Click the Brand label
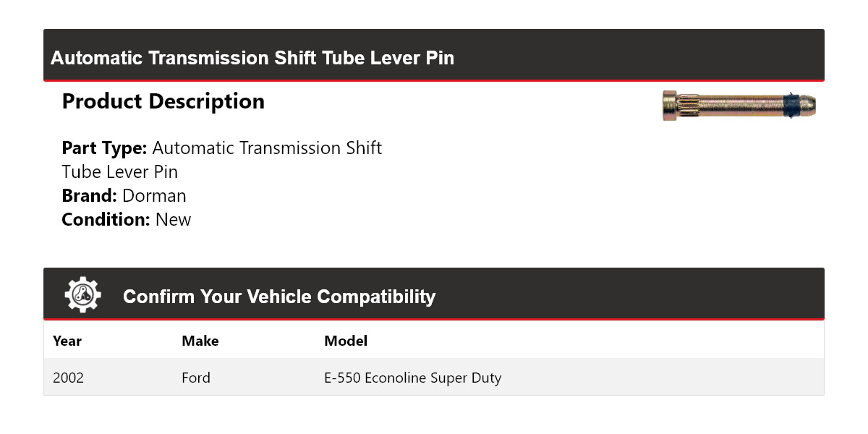This screenshot has width=868, height=434. [x=90, y=195]
